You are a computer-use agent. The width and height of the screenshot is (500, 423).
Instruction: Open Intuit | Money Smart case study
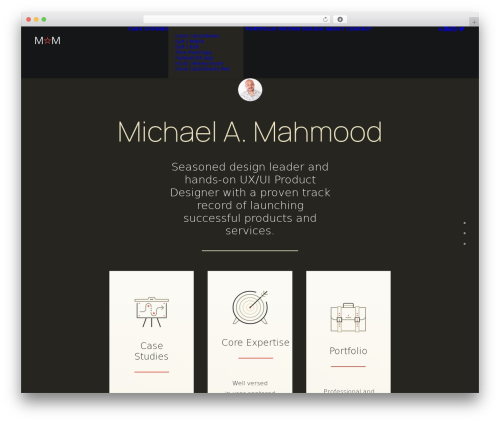pos(199,63)
